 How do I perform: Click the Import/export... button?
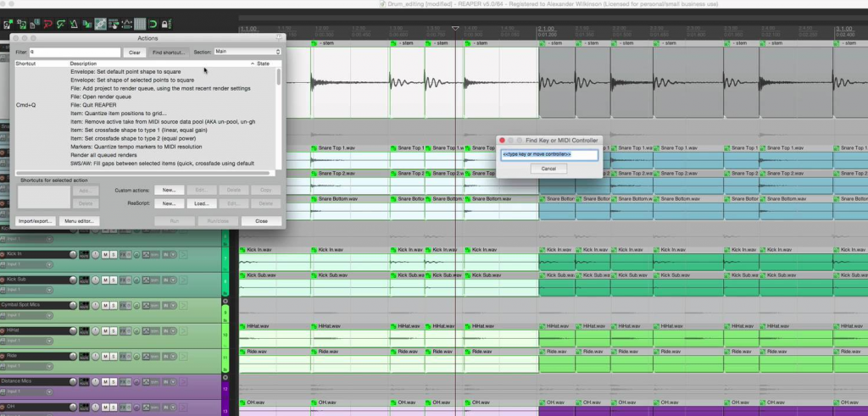(35, 221)
